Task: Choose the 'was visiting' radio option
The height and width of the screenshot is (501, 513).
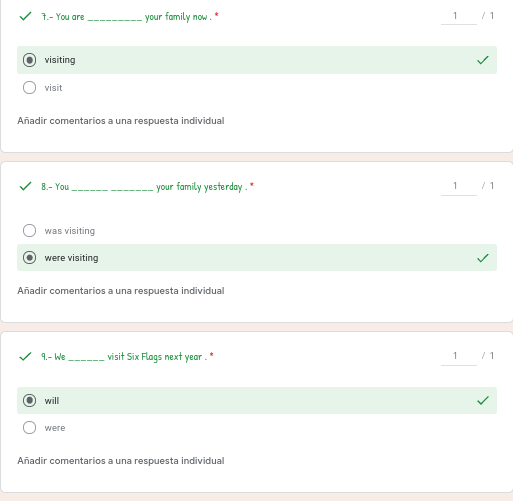Action: coord(29,230)
